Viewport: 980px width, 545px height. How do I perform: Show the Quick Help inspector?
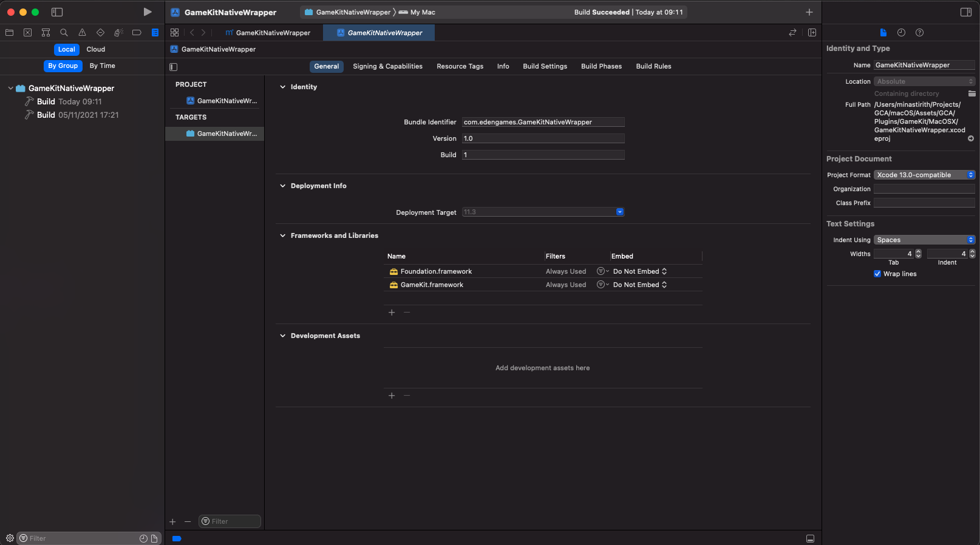(919, 33)
